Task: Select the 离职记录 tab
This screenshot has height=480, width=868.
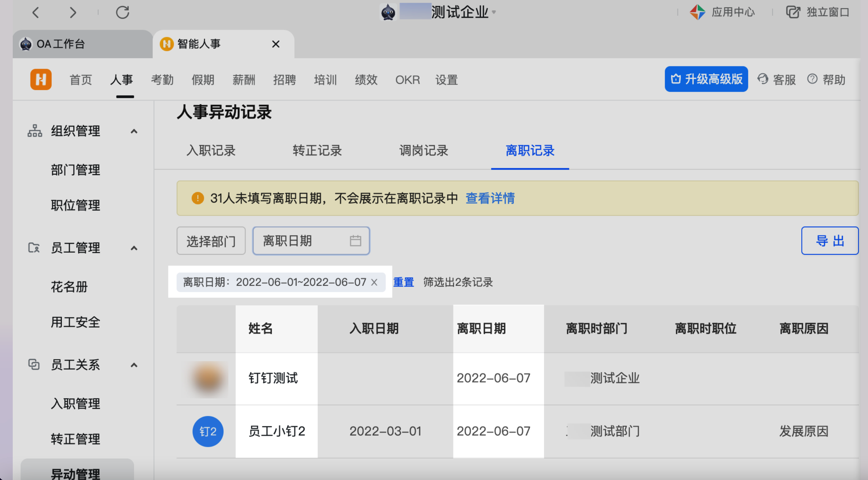Action: (x=530, y=151)
